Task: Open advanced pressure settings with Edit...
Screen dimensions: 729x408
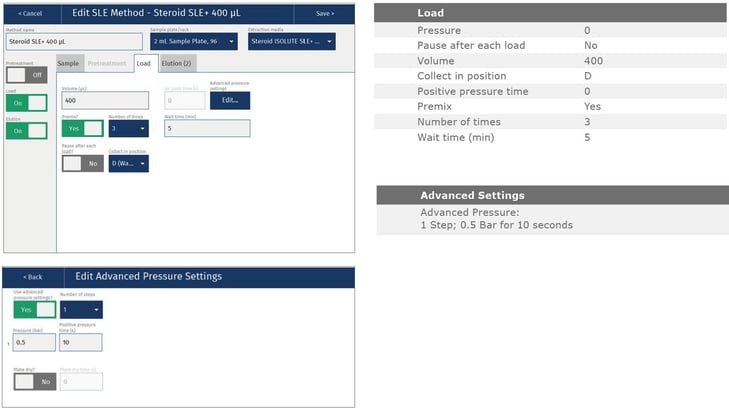Action: coord(230,100)
